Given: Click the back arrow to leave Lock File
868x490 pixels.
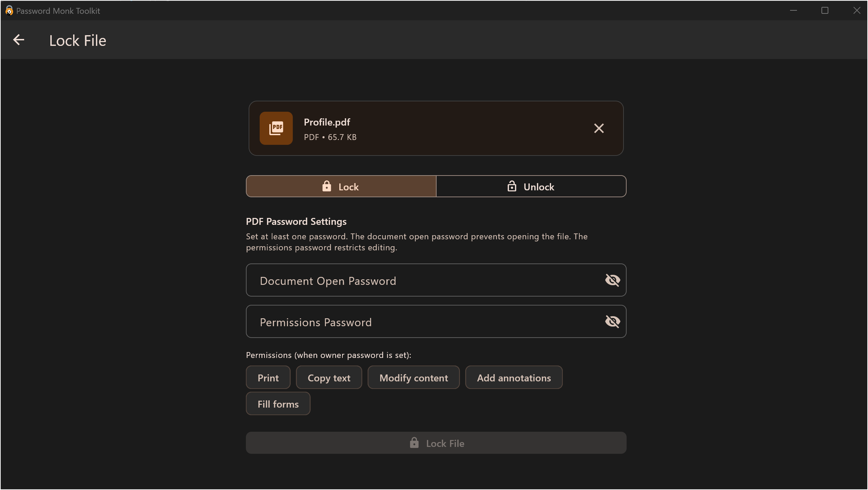Looking at the screenshot, I should (19, 40).
